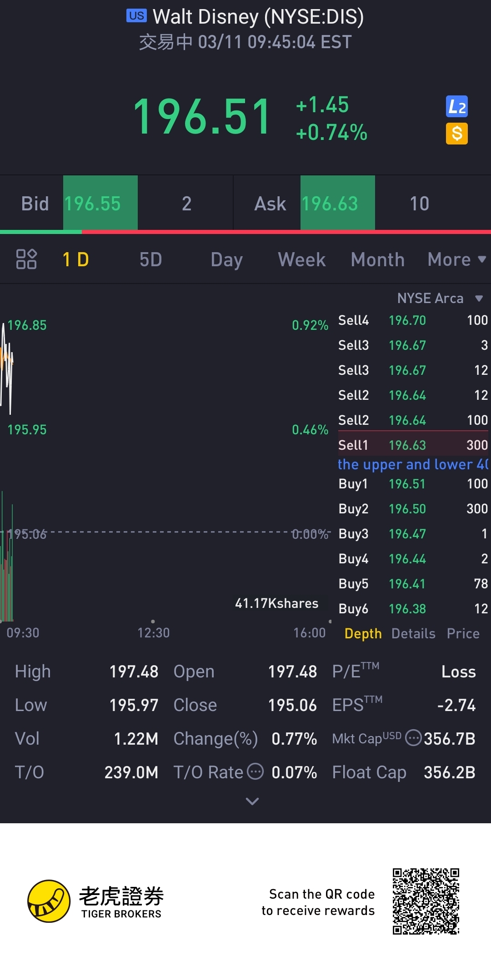Tap the Sell3 196.67 row with 3
The width and height of the screenshot is (491, 980).
pyautogui.click(x=413, y=345)
